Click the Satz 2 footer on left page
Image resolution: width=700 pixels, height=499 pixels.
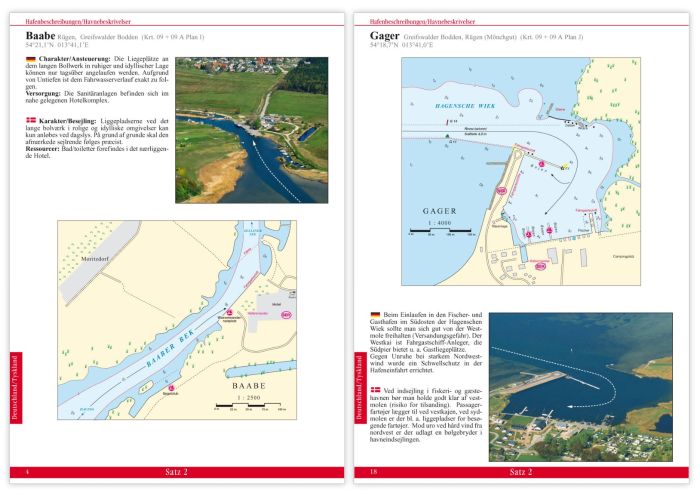tap(172, 471)
